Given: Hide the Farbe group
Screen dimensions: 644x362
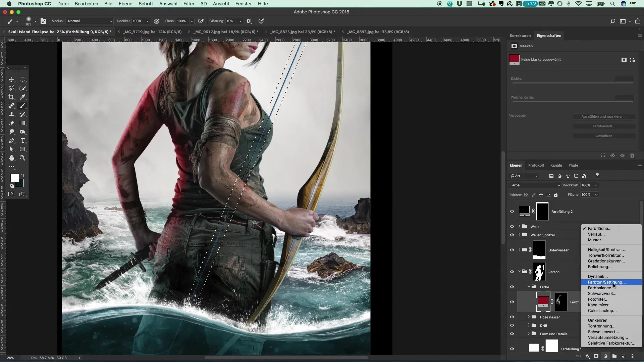Looking at the screenshot, I should 512,287.
